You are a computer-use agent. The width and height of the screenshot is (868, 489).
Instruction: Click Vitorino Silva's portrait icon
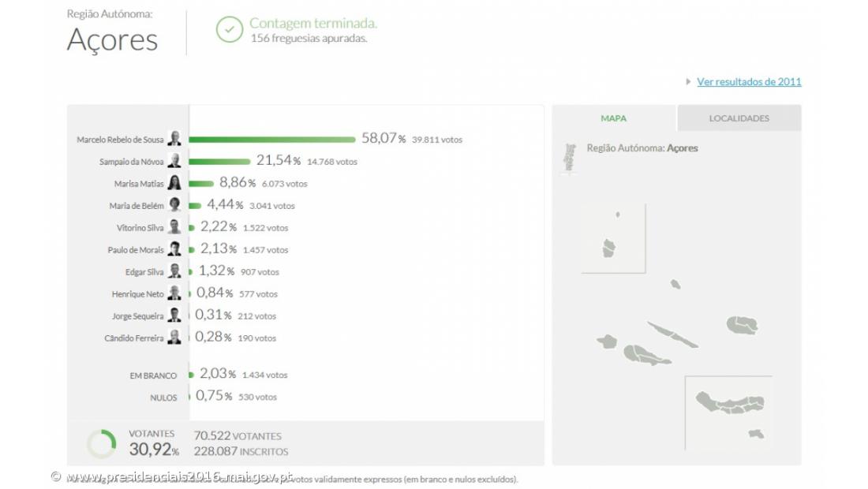tap(174, 227)
